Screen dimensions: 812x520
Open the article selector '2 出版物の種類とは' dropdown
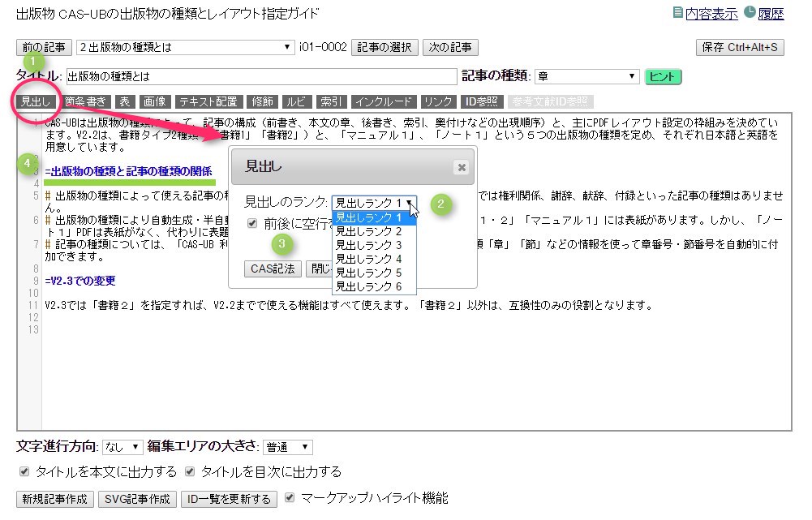tap(185, 47)
